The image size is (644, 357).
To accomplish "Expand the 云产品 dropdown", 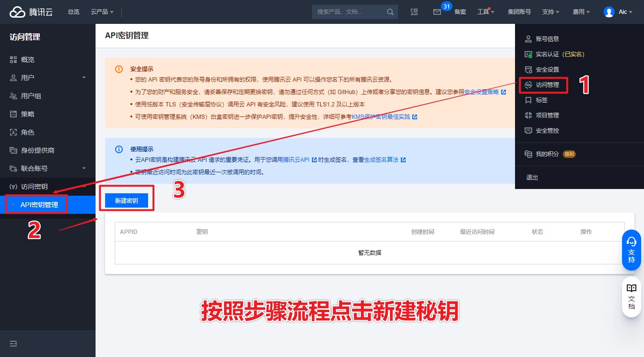I will (x=102, y=12).
